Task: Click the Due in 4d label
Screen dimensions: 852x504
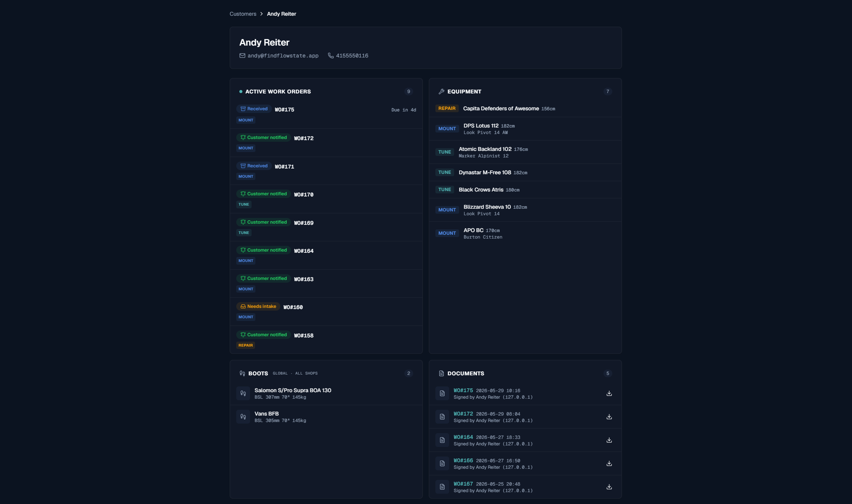Action: click(x=404, y=110)
